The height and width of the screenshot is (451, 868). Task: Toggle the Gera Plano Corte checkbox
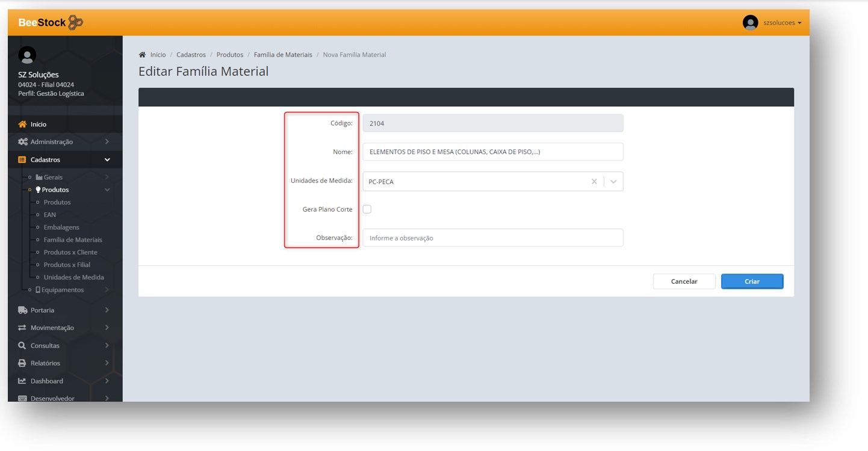point(367,209)
